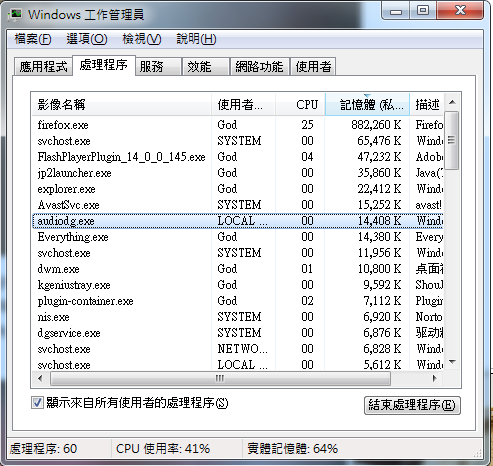Image resolution: width=493 pixels, height=466 pixels.
Task: Select the Everything.exe process
Action: tap(238, 237)
